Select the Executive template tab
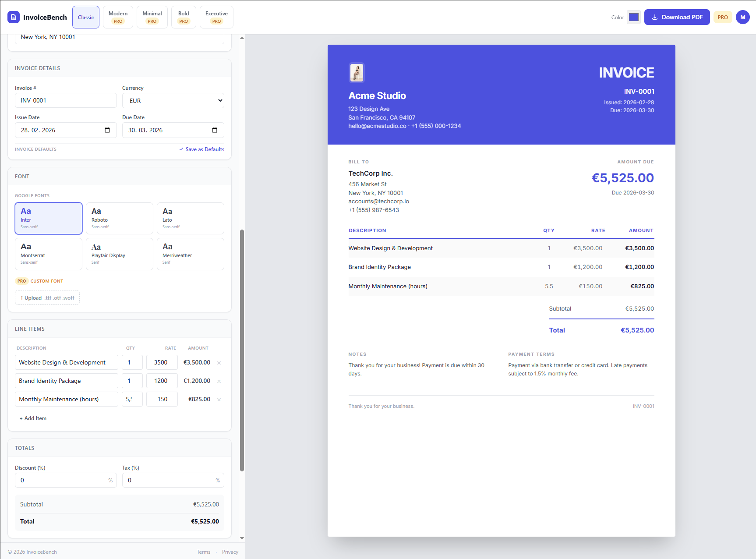Viewport: 756px width, 559px height. click(216, 17)
